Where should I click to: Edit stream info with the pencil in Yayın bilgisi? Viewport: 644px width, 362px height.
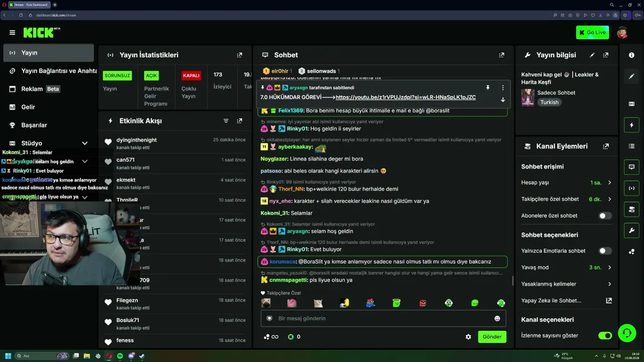(592, 55)
